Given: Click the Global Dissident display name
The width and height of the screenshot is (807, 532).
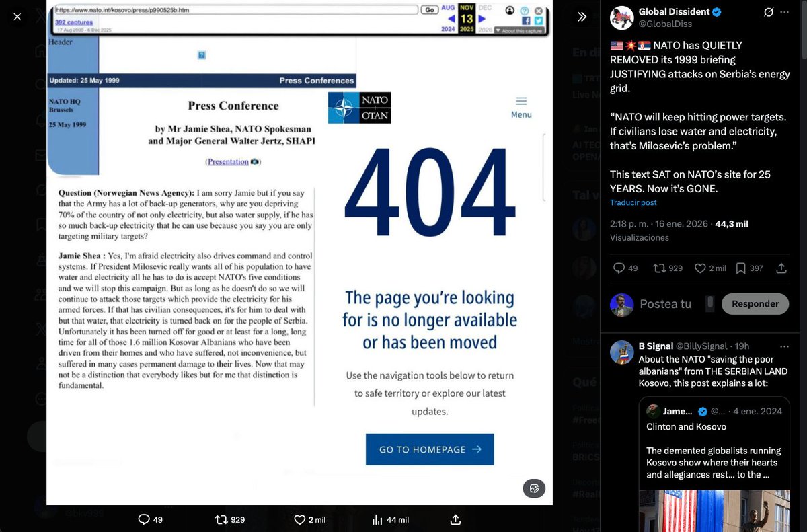Looking at the screenshot, I should (x=674, y=11).
